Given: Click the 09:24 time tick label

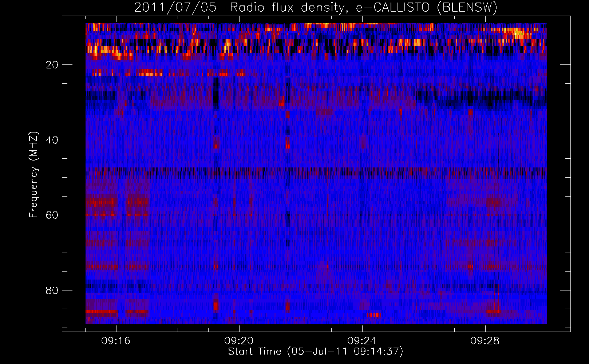Looking at the screenshot, I should 362,341.
